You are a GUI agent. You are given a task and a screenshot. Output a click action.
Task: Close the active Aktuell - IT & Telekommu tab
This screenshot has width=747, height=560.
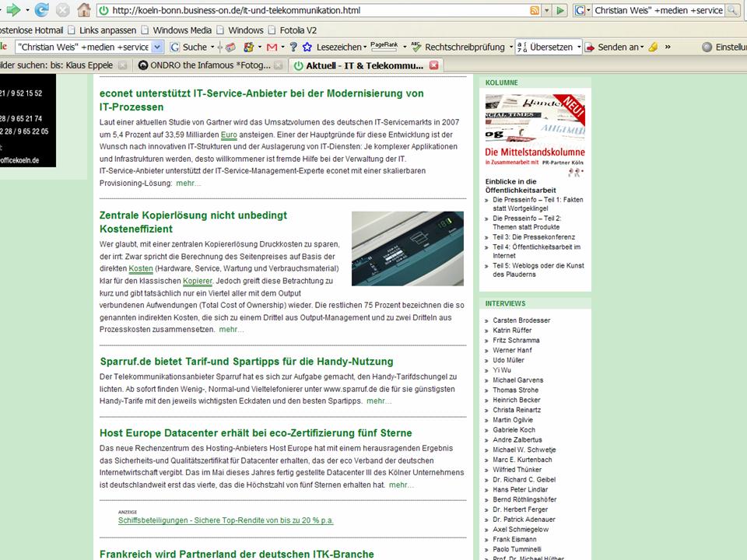pyautogui.click(x=434, y=65)
